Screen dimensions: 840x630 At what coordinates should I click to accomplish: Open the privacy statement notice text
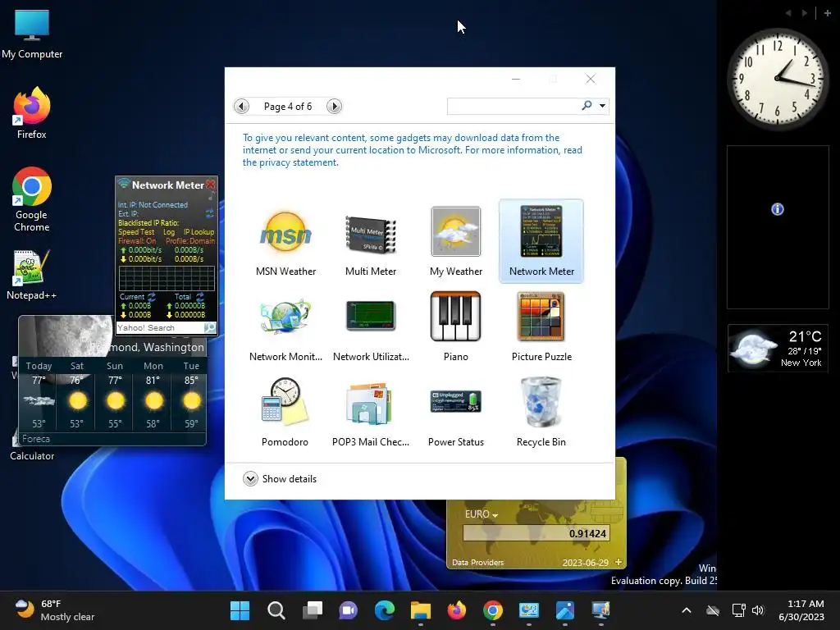pyautogui.click(x=413, y=150)
